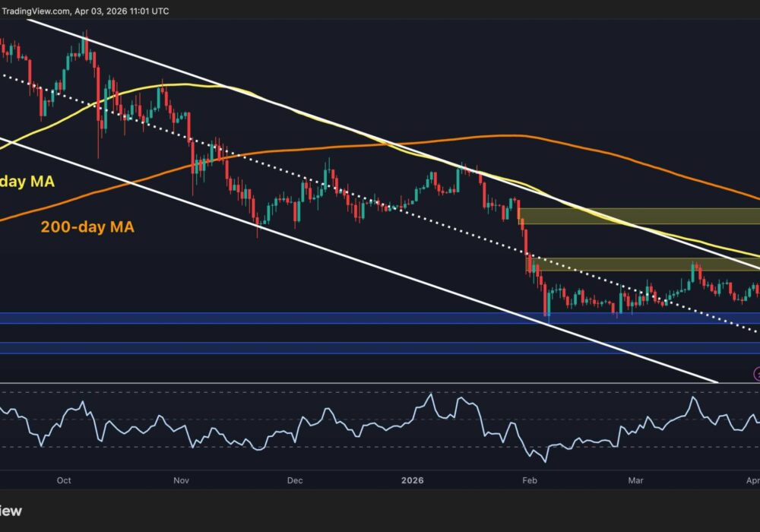
Task: Click the purple circular event icon
Action: tap(757, 373)
